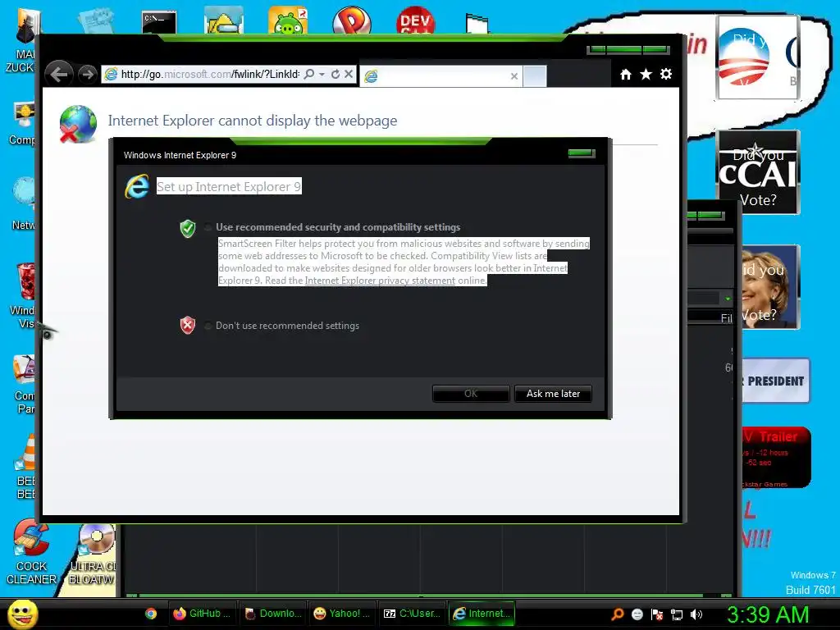The height and width of the screenshot is (630, 840).
Task: Click the 3:39 AM taskbar clock
Action: 768,614
